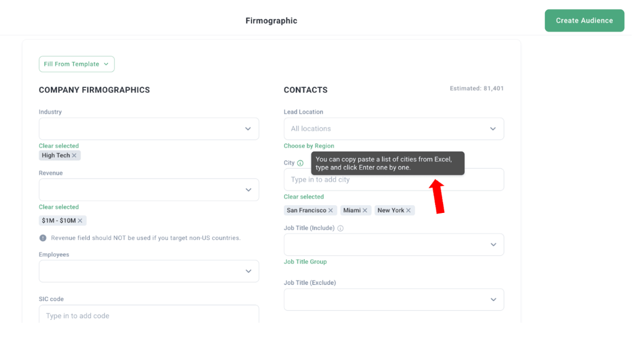Viewport: 635px width, 364px height.
Task: Click the Job Title (Include) info icon
Action: [x=340, y=228]
